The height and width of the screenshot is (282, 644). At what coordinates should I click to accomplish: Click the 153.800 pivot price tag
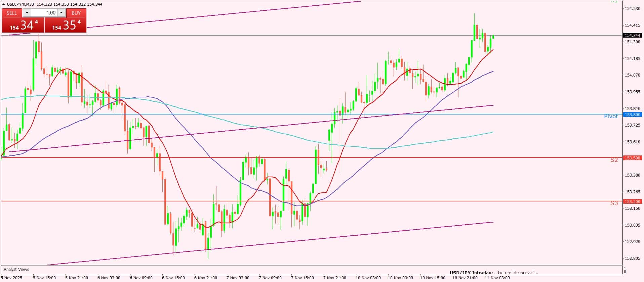tap(632, 115)
